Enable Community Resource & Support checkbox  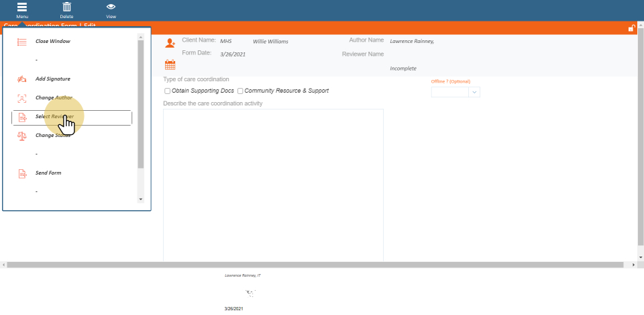point(240,91)
